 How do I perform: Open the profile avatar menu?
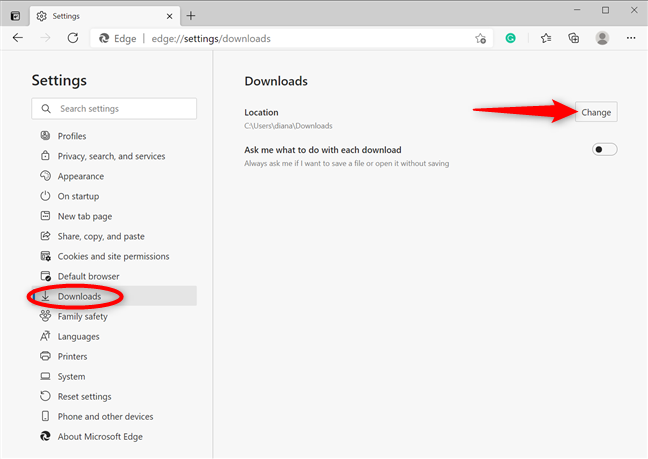pos(602,38)
